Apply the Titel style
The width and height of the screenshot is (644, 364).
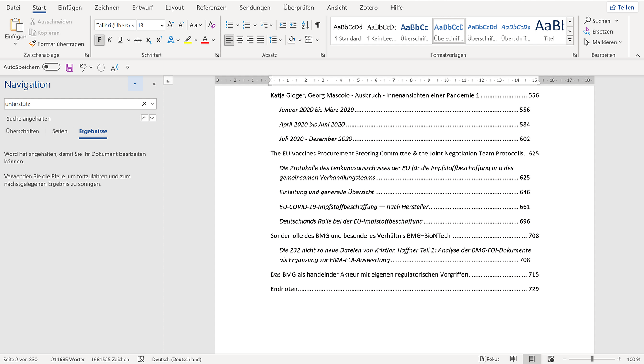tap(549, 31)
